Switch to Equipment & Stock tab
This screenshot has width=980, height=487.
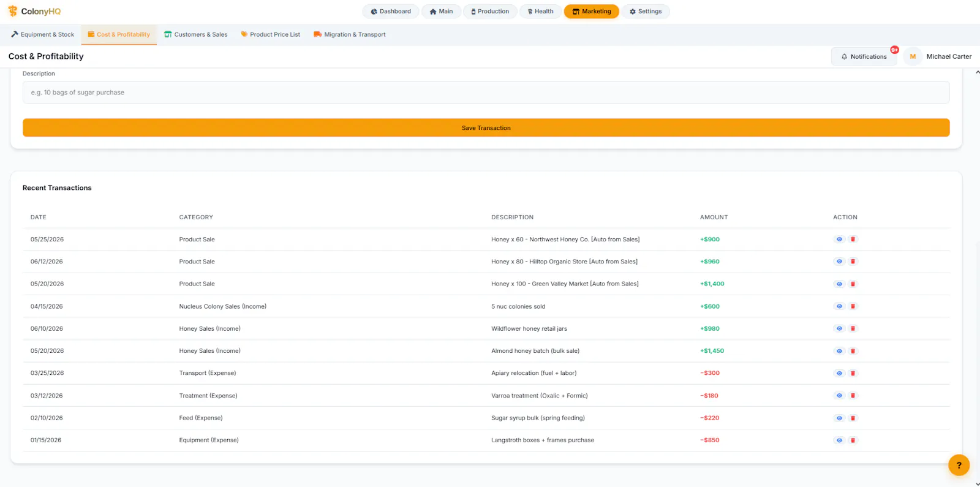click(x=43, y=35)
